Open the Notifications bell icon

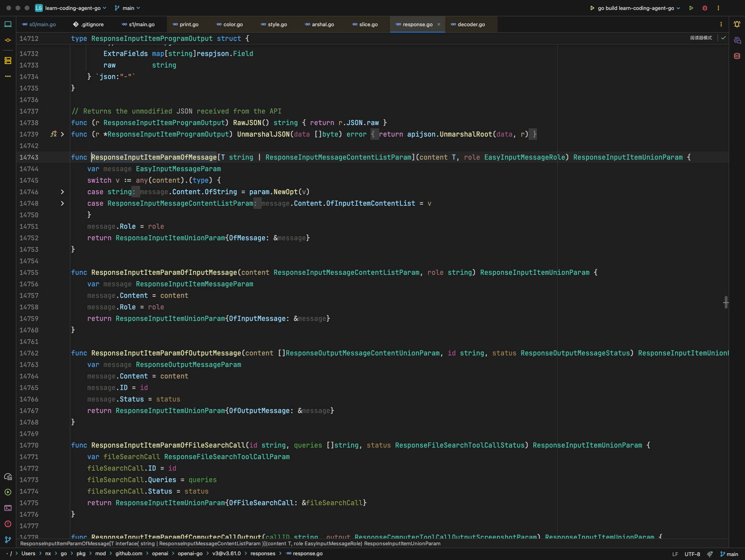(737, 24)
